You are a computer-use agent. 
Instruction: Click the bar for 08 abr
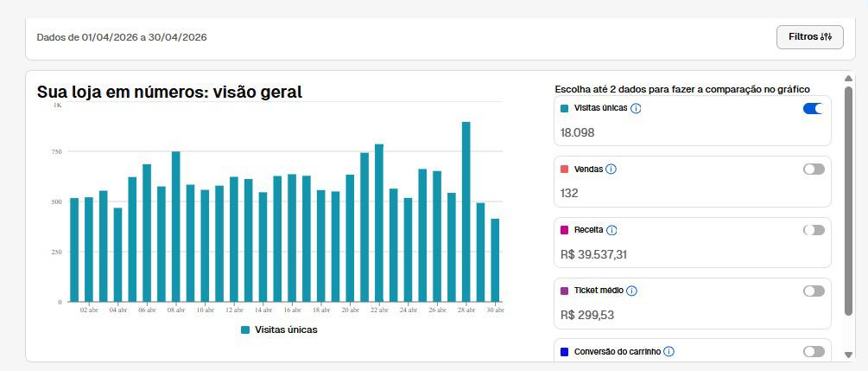click(x=176, y=227)
